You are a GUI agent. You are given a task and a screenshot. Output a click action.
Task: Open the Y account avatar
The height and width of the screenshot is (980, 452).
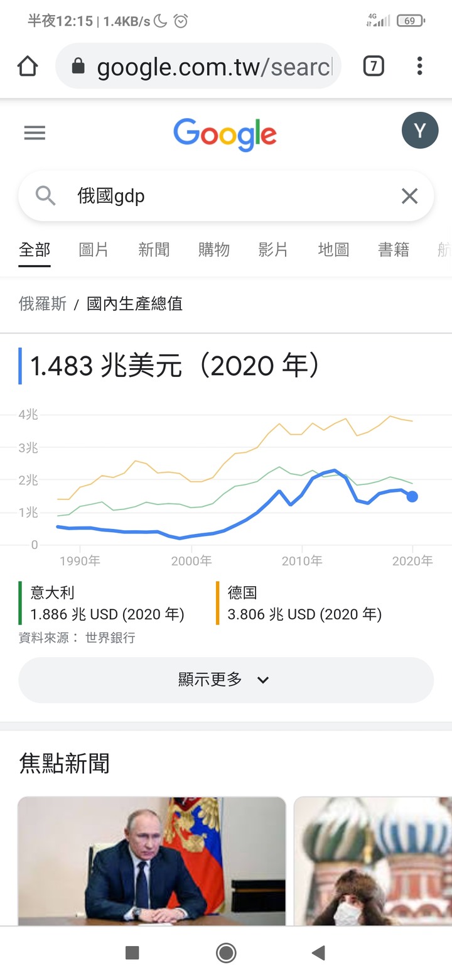click(419, 131)
